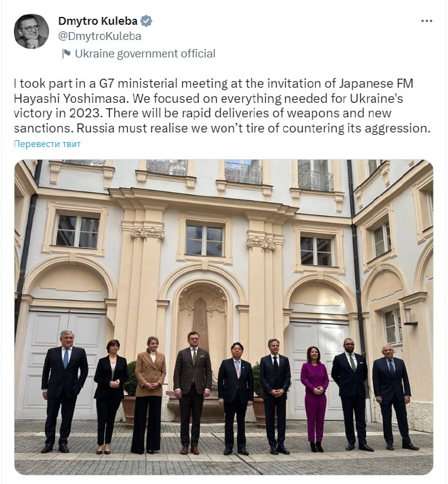
Task: Open the three-dot more options menu
Action: click(427, 21)
